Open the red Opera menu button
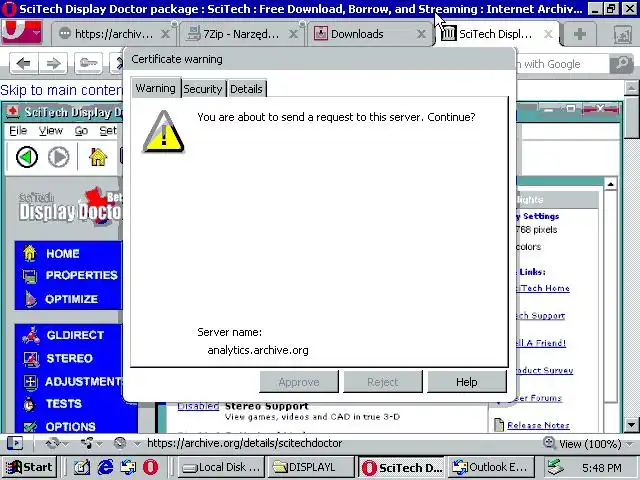Screen dimensions: 640x480 22,32
